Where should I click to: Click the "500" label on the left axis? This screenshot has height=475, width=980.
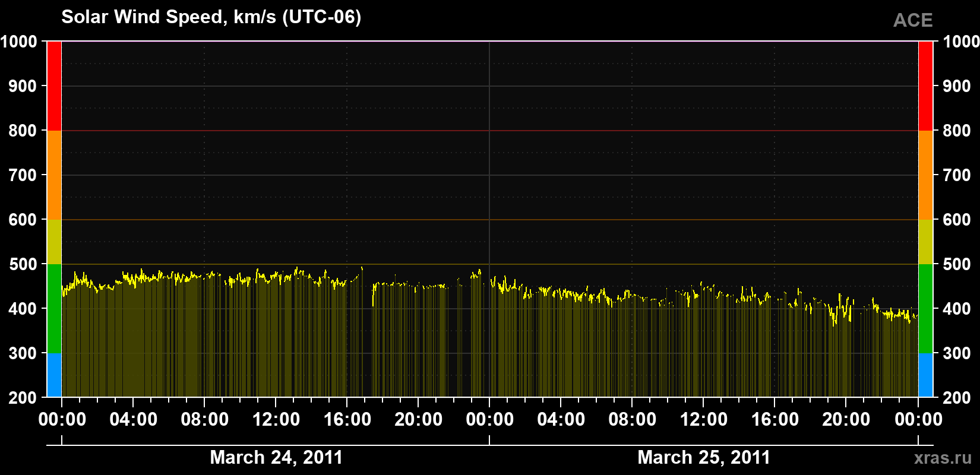[23, 264]
